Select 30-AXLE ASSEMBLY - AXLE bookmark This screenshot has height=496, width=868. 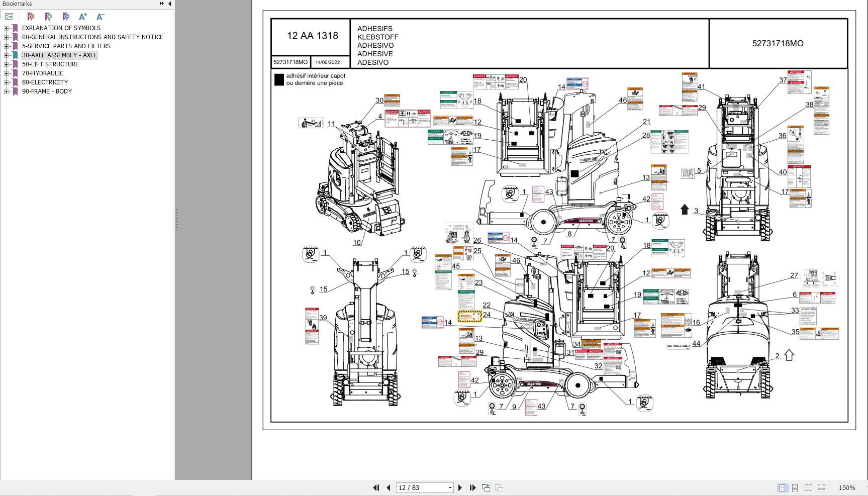(x=59, y=55)
